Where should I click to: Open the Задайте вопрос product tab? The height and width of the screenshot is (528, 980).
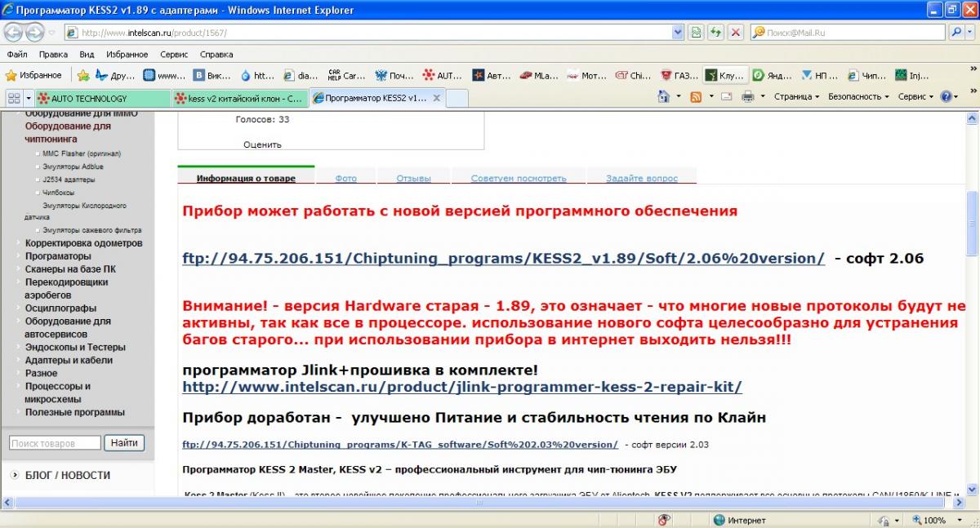(641, 178)
